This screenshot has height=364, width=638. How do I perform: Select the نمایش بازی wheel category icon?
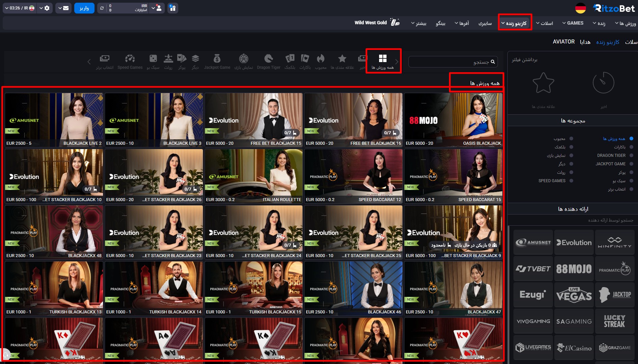[243, 61]
